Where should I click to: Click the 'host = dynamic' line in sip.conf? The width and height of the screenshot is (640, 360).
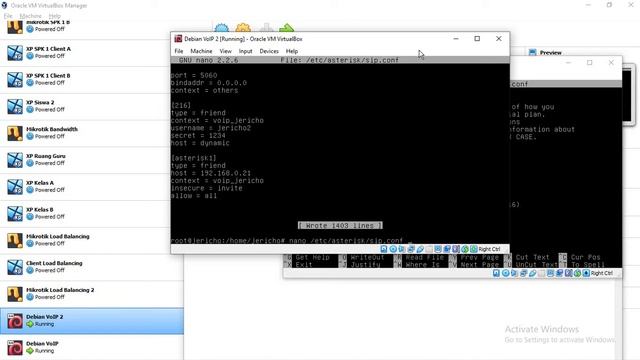[x=200, y=143]
